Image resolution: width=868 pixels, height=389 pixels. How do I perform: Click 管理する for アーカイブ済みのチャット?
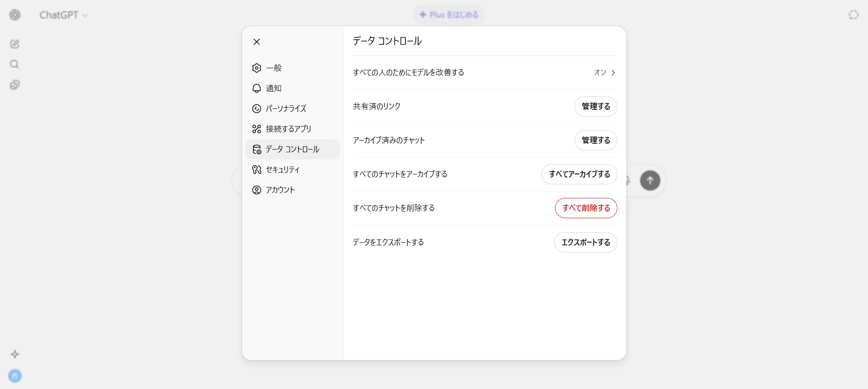point(595,141)
